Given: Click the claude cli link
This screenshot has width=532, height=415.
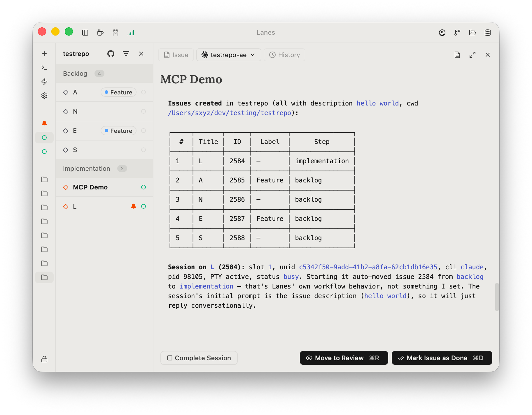Looking at the screenshot, I should [472, 267].
